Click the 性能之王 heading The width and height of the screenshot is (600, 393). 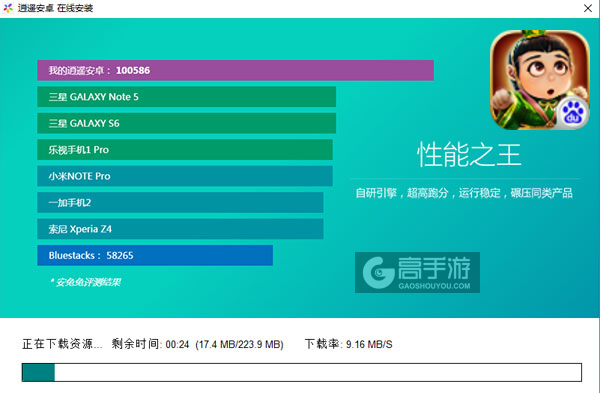469,155
